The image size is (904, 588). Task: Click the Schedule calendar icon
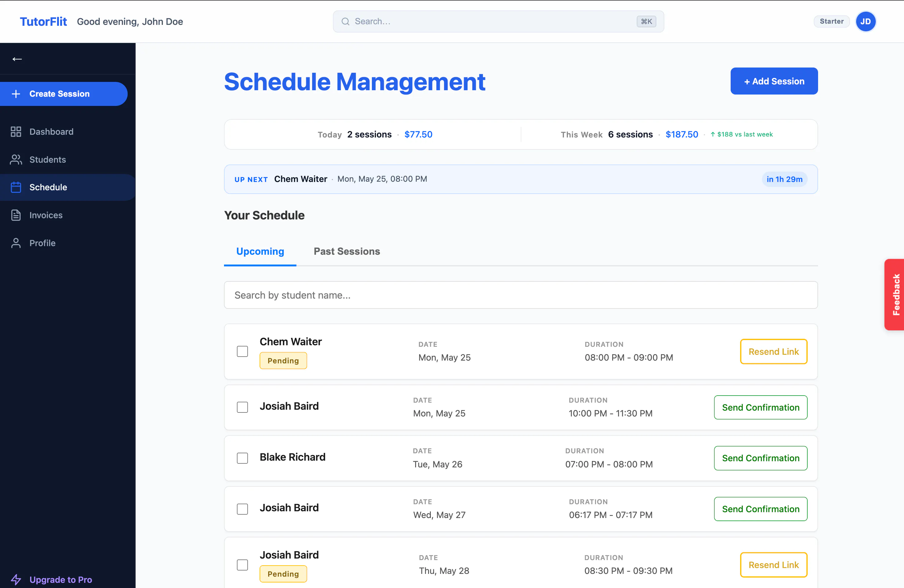[16, 187]
